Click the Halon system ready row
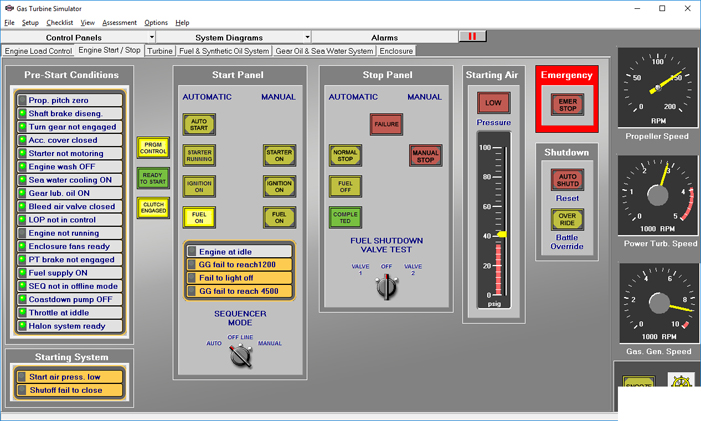This screenshot has height=421, width=701. pos(69,326)
